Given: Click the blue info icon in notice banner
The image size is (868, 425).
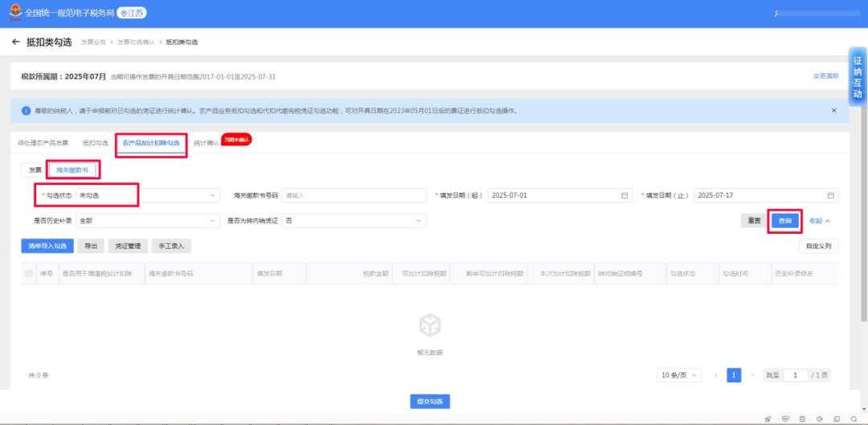Looking at the screenshot, I should 26,111.
